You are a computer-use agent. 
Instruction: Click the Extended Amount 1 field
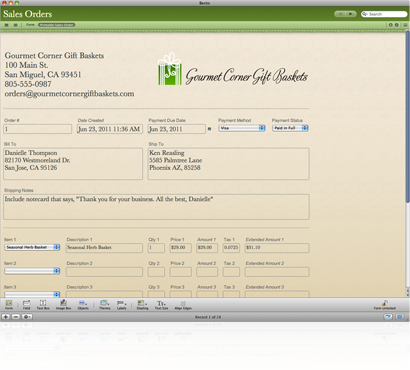point(277,248)
